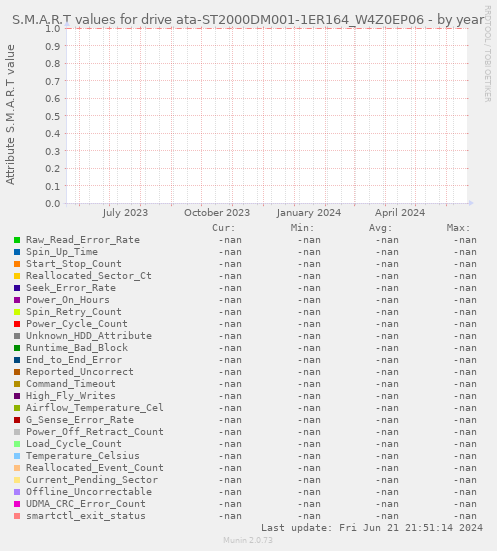This screenshot has height=551, width=497.
Task: Click the blue Spin_Up_Time legend swatch
Action: point(17,252)
